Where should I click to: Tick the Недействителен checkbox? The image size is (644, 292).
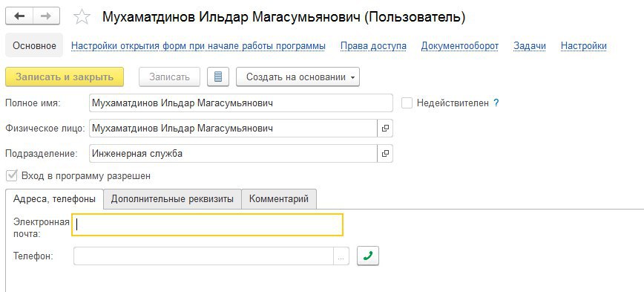(407, 103)
